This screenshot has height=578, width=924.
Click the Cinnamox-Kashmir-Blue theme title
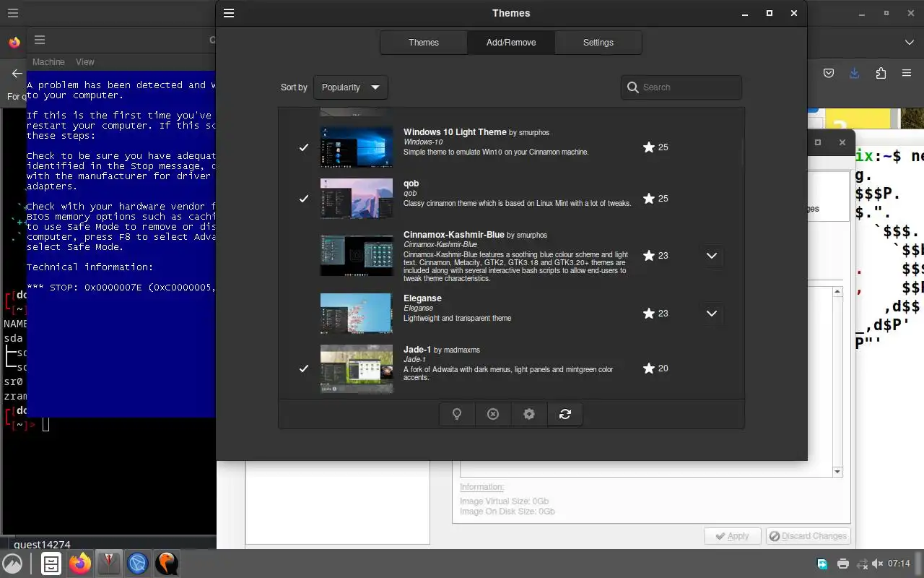click(x=454, y=235)
